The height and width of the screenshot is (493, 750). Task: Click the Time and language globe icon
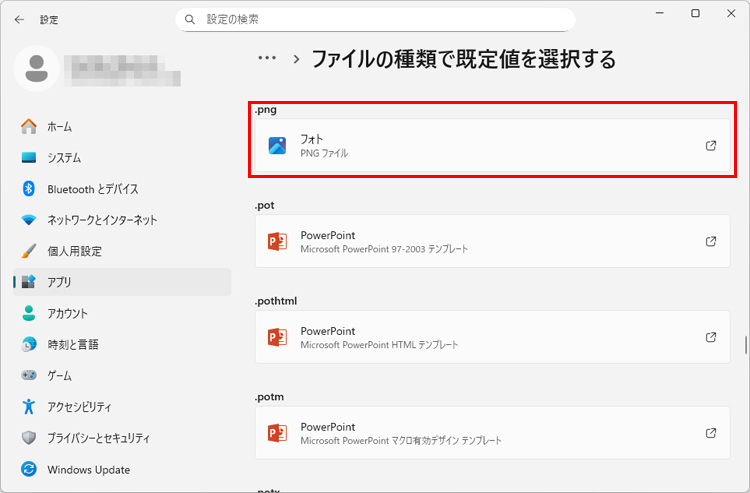(x=29, y=344)
